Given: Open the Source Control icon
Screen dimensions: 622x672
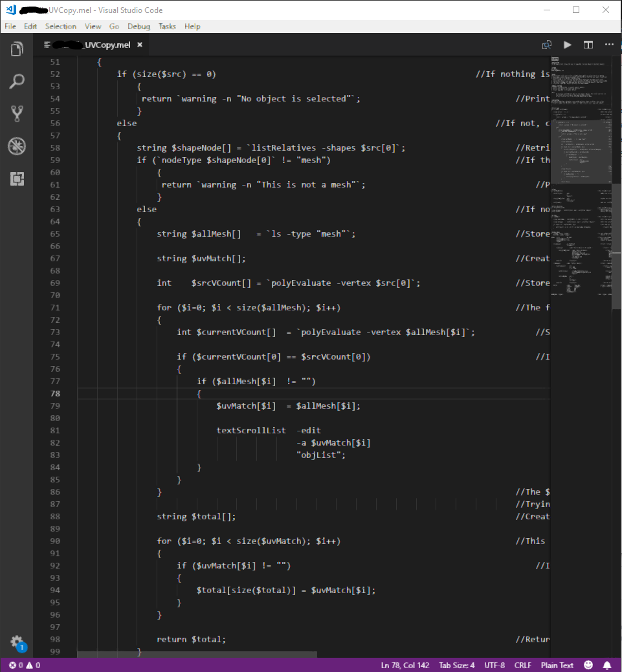Looking at the screenshot, I should point(17,113).
